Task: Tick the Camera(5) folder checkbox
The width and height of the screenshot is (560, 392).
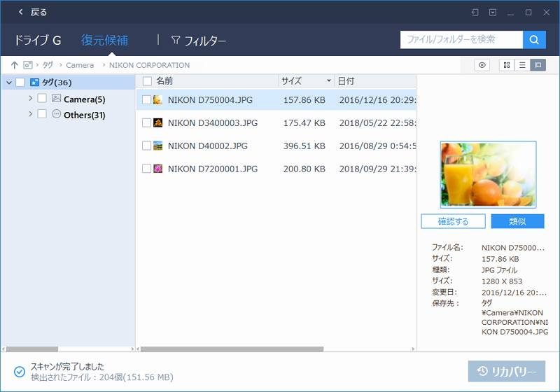Action: (42, 99)
